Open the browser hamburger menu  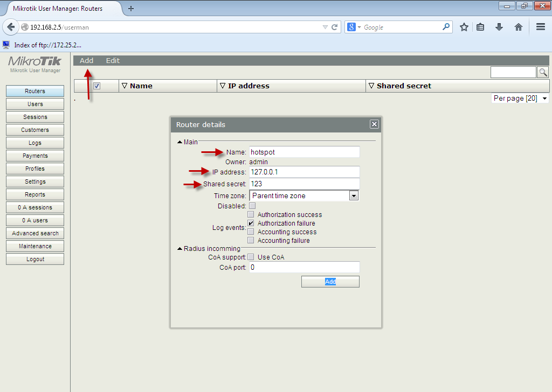click(541, 27)
